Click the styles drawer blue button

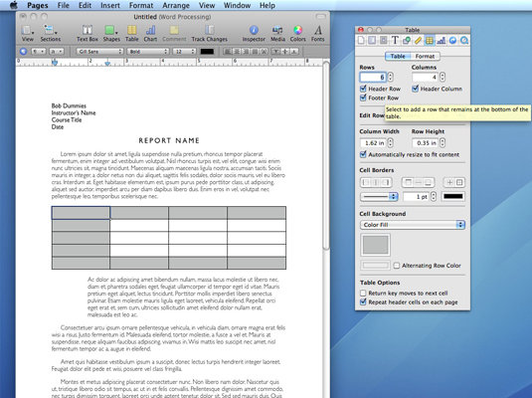23,52
